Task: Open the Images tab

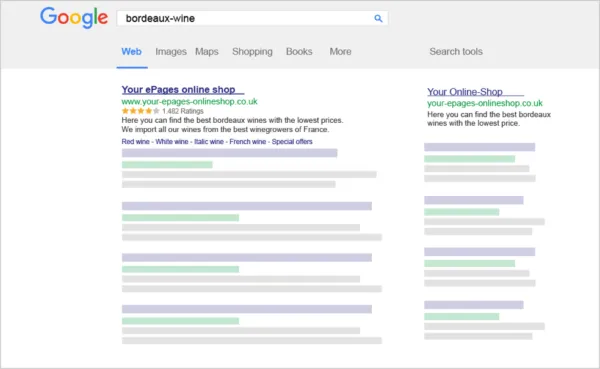Action: click(171, 52)
